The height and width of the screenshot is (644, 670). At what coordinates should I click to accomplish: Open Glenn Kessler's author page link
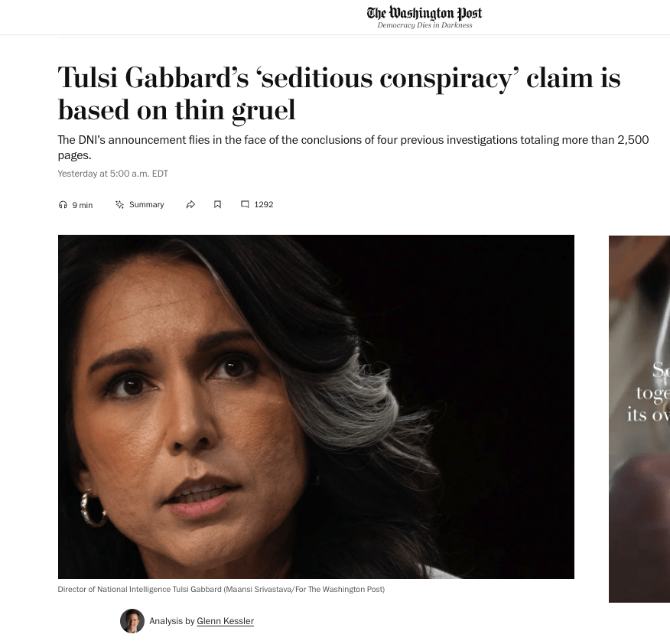tap(225, 621)
